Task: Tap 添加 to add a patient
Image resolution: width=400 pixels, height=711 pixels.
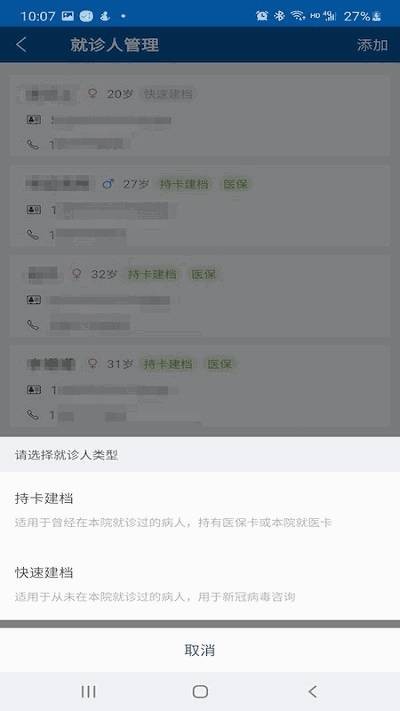Action: (x=372, y=45)
